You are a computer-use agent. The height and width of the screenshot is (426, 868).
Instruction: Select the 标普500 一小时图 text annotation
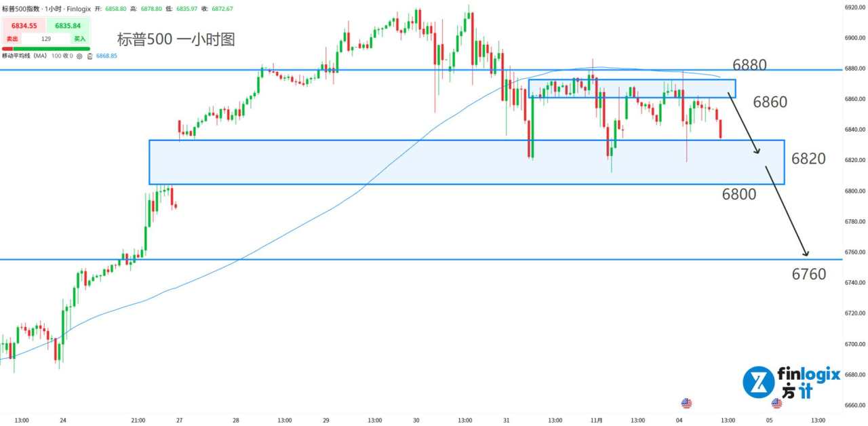pyautogui.click(x=176, y=39)
